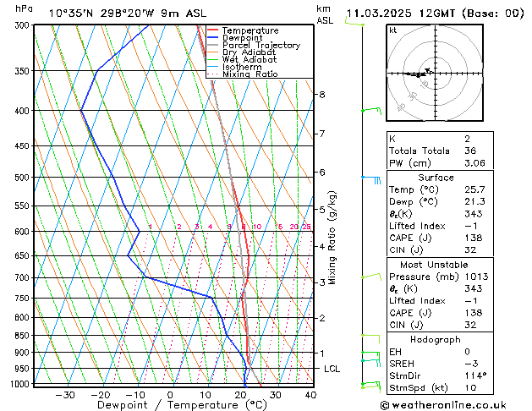The height and width of the screenshot is (411, 532).
Task: Select the Parcel Trajectory legend entry
Action: 261,46
